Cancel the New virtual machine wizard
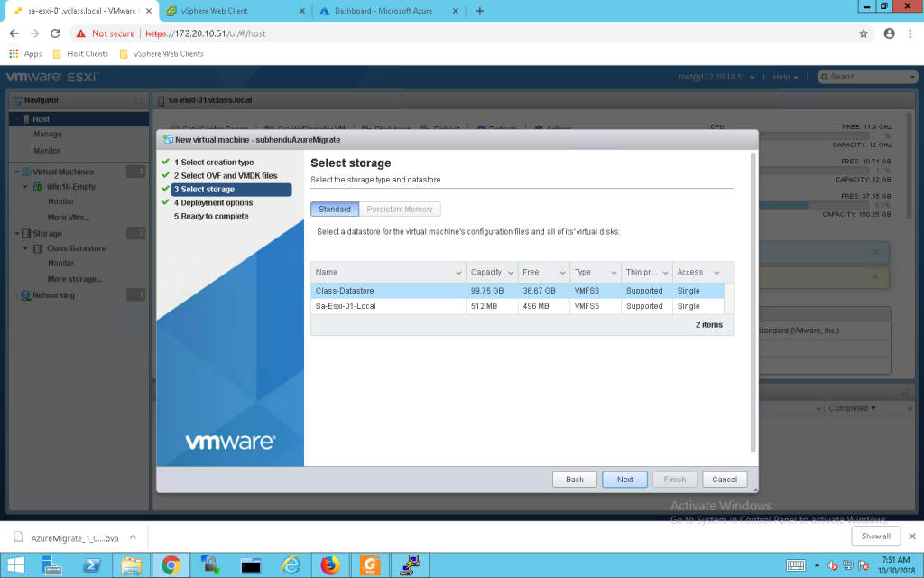Viewport: 924px width, 578px height. 725,480
